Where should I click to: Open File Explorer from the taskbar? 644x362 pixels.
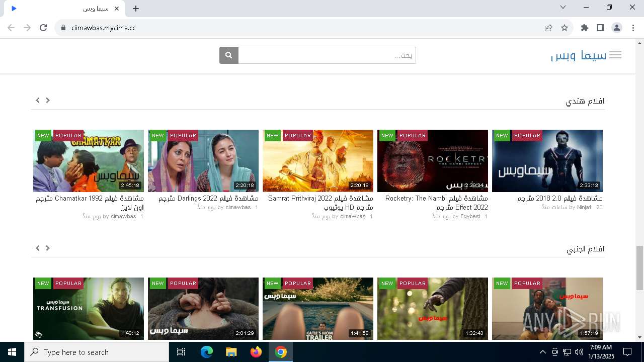pos(231,352)
